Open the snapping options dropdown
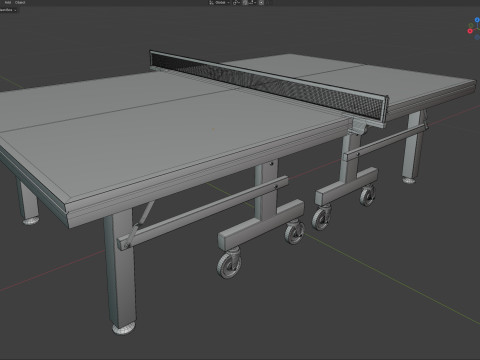 252,2
